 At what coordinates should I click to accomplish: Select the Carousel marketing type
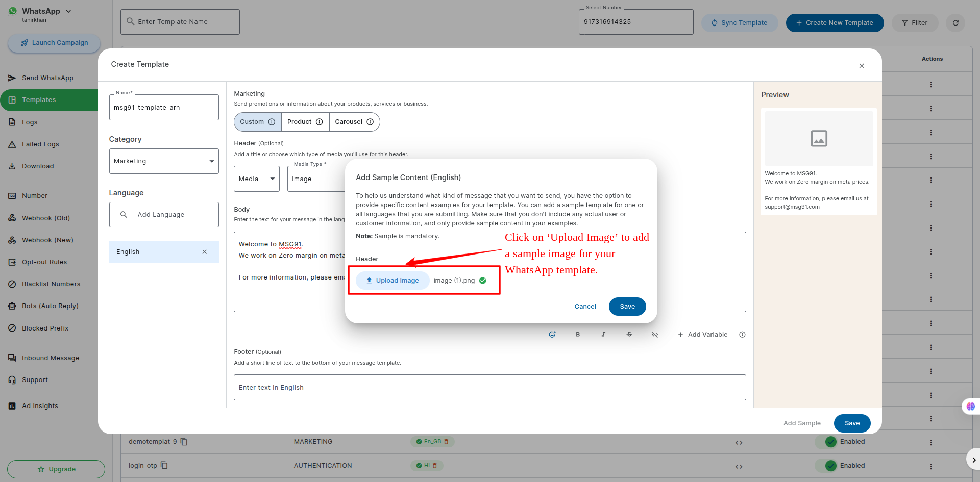(354, 122)
